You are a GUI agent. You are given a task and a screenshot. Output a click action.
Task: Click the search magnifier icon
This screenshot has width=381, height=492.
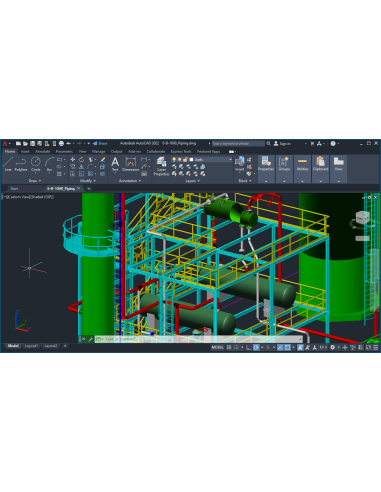click(x=268, y=143)
